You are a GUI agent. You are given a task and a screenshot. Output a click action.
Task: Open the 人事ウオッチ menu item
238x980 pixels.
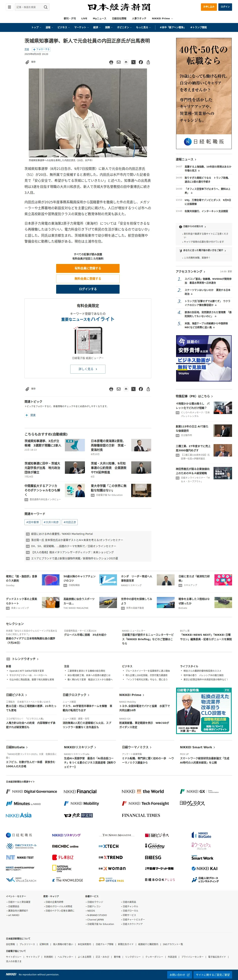point(139,18)
